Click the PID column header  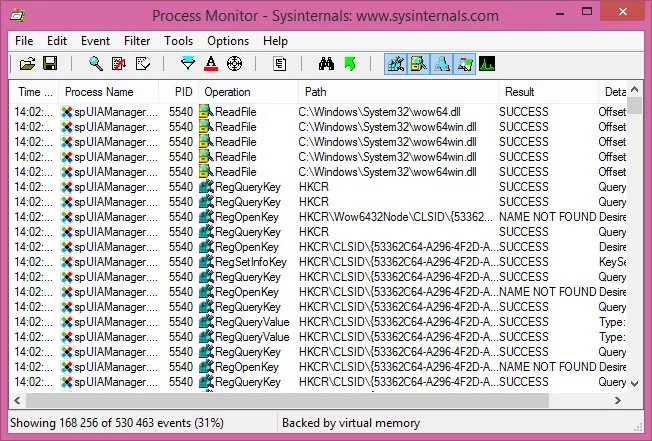tap(179, 92)
